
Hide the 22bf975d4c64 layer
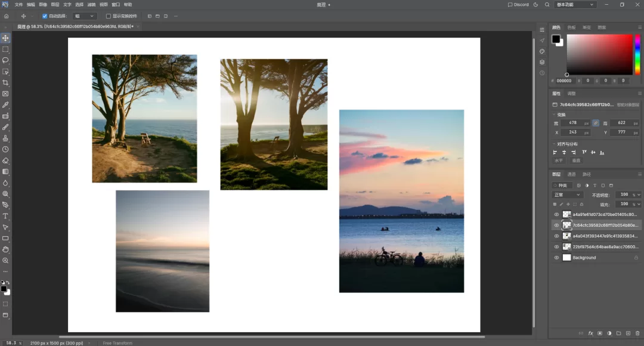click(556, 247)
